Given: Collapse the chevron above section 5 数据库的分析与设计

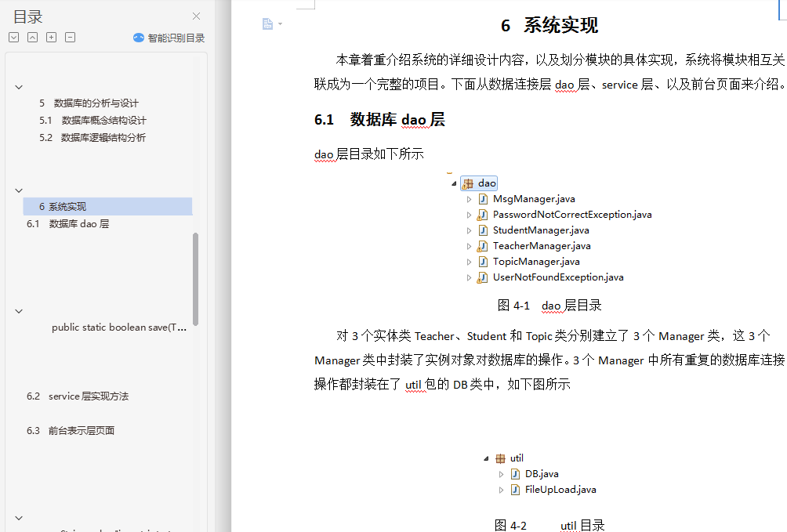Looking at the screenshot, I should [x=19, y=87].
